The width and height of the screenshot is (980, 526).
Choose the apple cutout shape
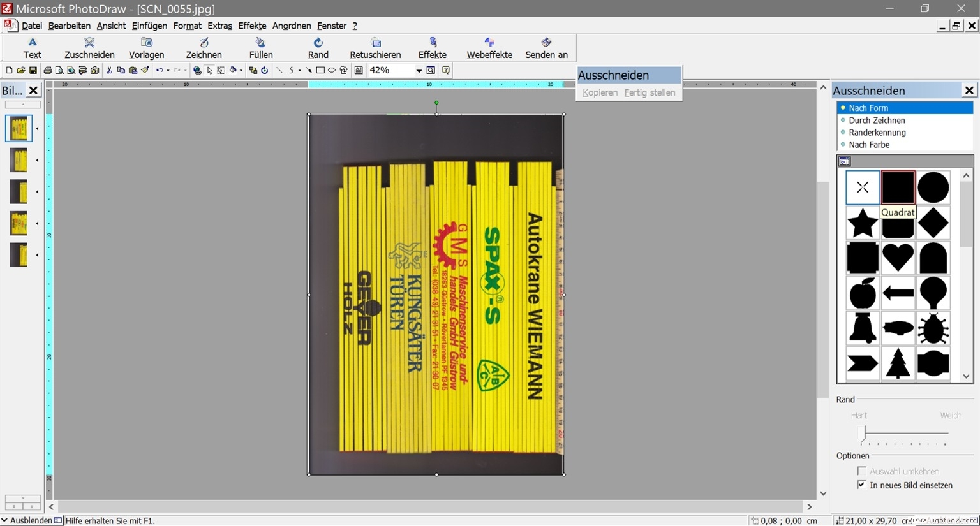863,293
